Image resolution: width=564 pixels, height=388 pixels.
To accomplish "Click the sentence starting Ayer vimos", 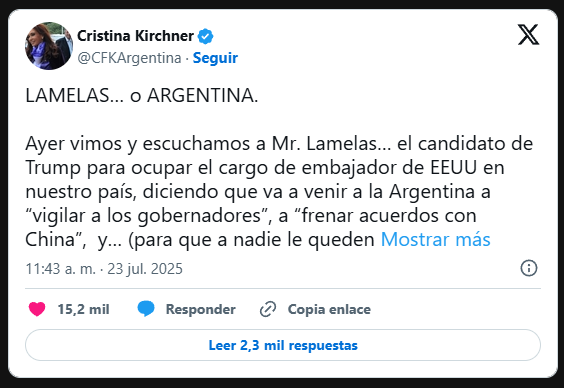I will click(x=279, y=191).
